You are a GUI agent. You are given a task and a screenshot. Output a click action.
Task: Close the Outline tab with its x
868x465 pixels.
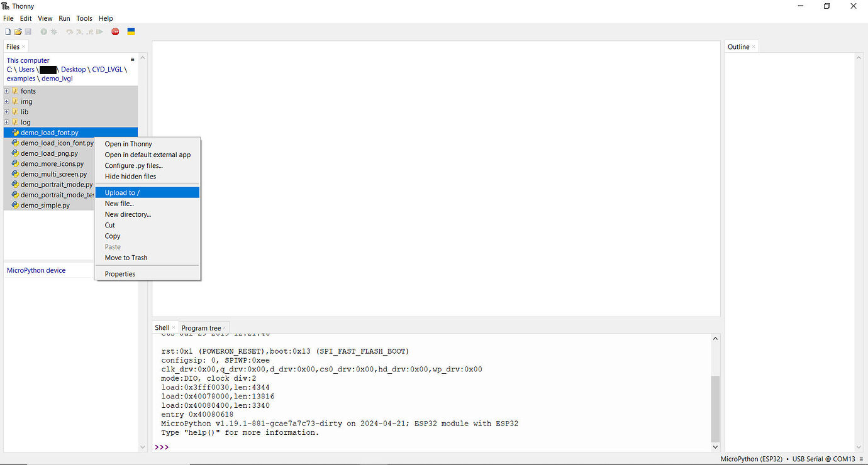coord(754,46)
